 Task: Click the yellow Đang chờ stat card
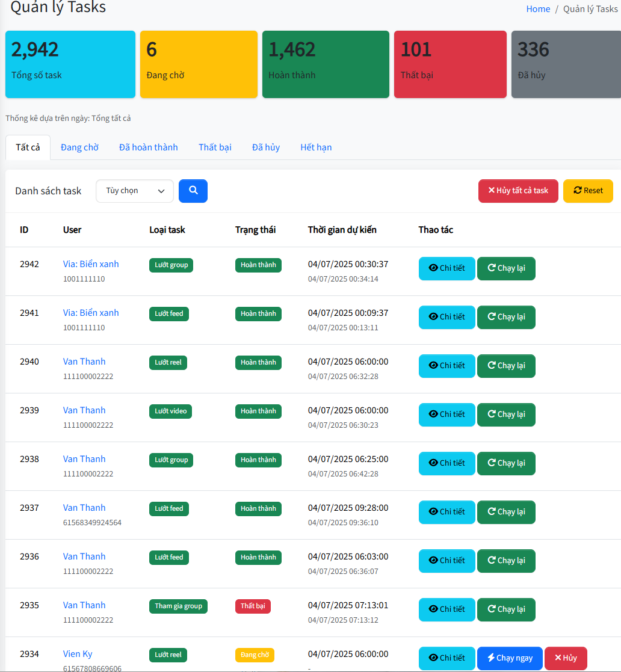199,64
